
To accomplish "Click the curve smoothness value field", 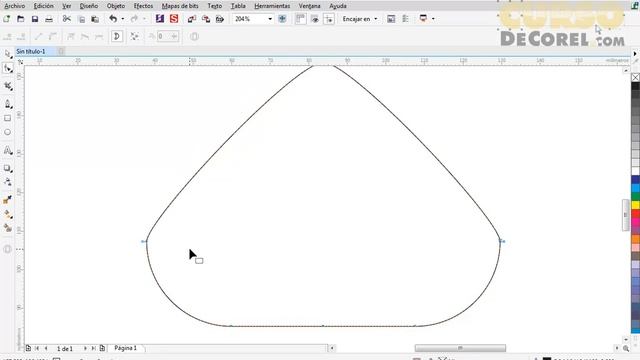I will (x=164, y=37).
